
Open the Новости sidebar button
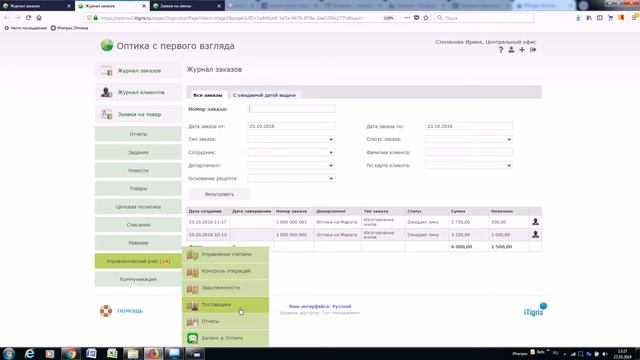pos(138,170)
